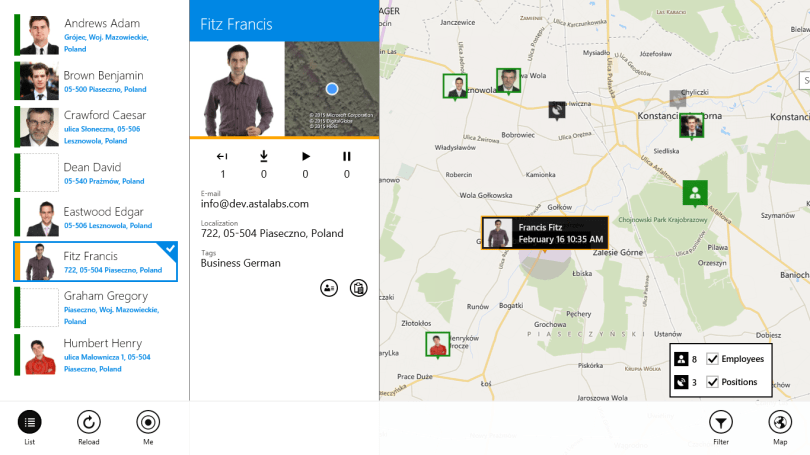The image size is (810, 455).
Task: Click the clipboard icon in details panel
Action: [359, 288]
